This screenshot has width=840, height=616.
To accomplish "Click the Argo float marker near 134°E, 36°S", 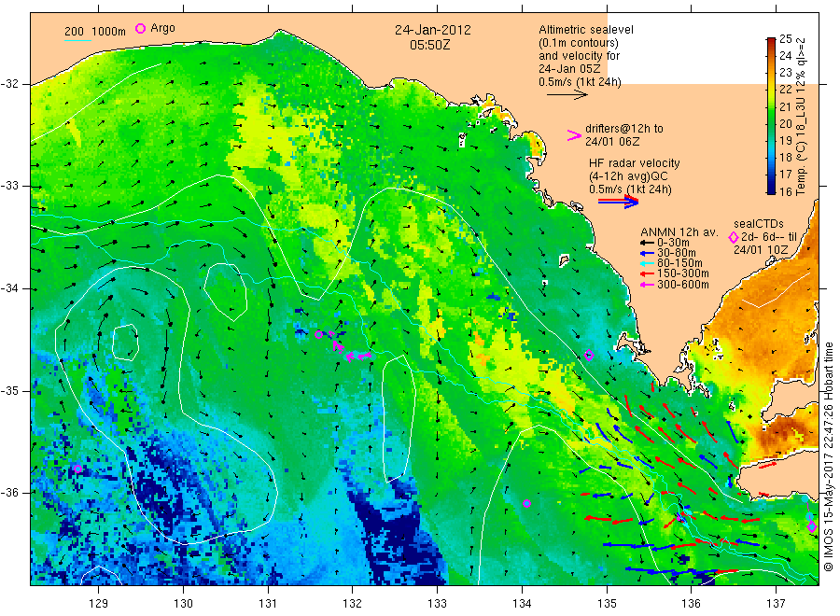I will coord(526,503).
